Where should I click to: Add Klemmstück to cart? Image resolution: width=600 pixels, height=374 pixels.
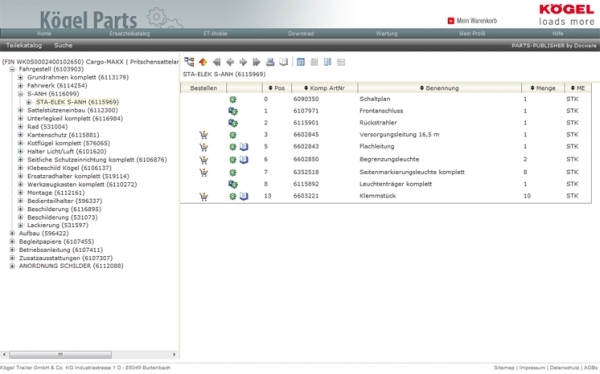pyautogui.click(x=204, y=196)
